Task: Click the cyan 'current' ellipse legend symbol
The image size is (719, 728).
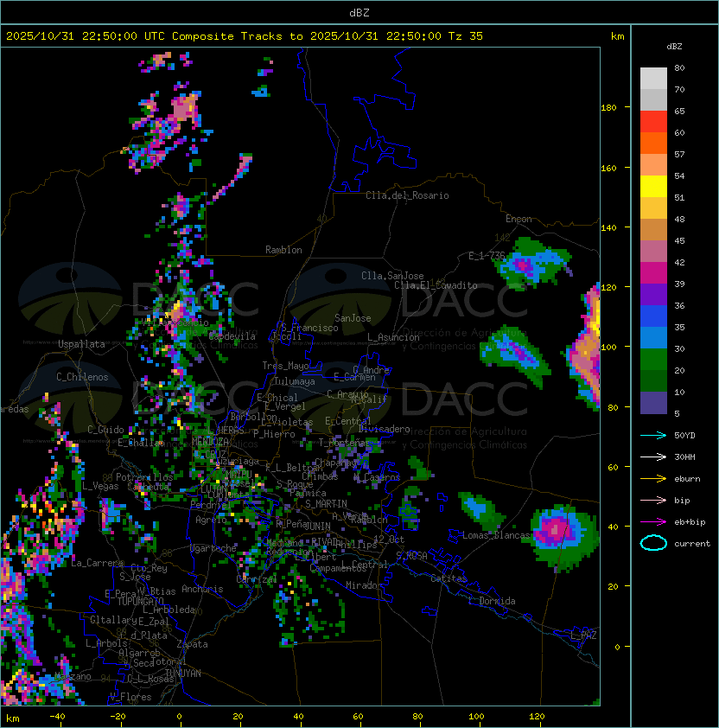Action: point(653,543)
